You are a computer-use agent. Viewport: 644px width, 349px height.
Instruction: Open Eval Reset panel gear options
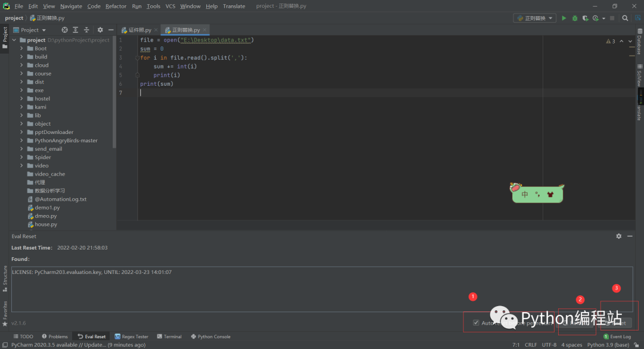coord(618,236)
